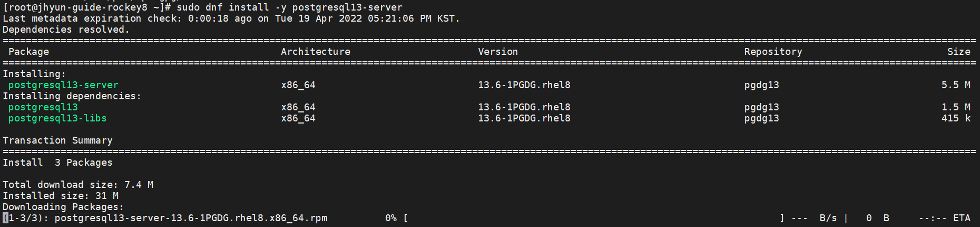Screen dimensions: 980x227
Task: Select the green postgresql13 dependency entry
Action: tap(43, 107)
